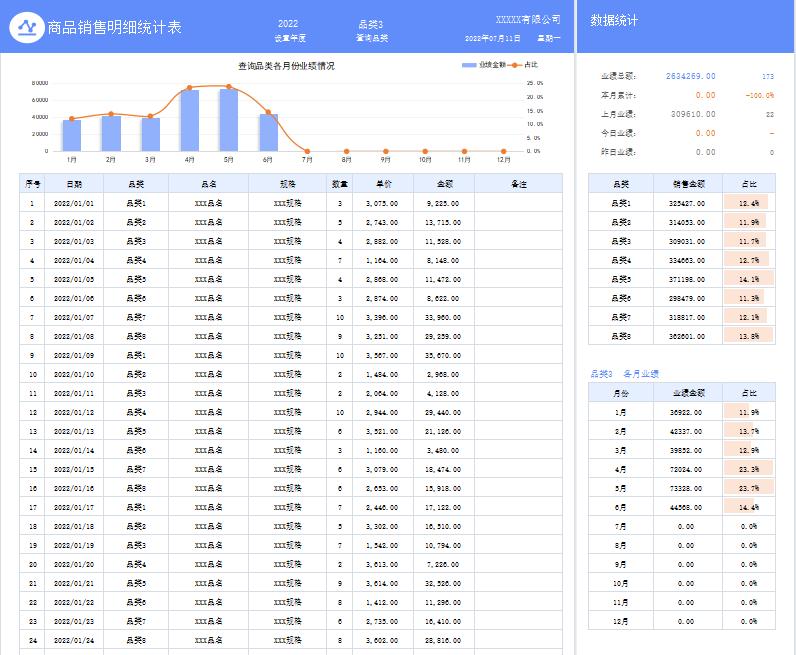Screen dimensions: 796x655
Task: Select the 5月 bar in the chart
Action: coord(228,120)
